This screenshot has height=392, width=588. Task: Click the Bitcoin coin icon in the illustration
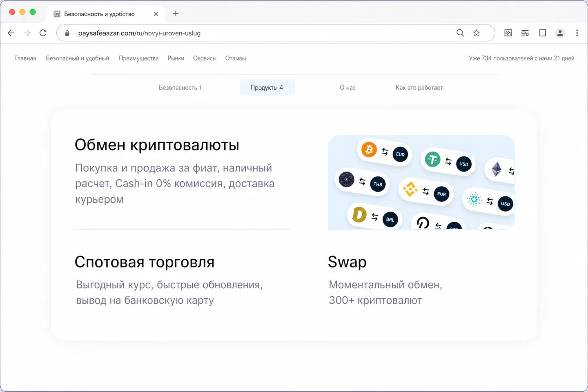pos(369,149)
